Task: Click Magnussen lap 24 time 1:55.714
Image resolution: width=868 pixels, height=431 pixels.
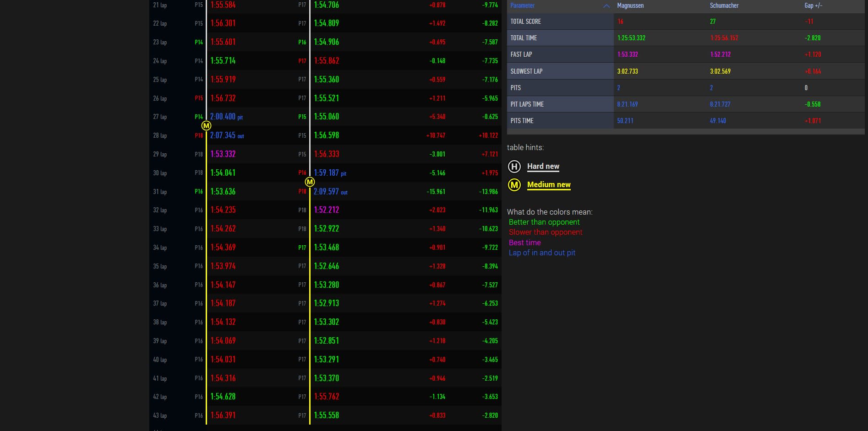Action: pyautogui.click(x=223, y=61)
